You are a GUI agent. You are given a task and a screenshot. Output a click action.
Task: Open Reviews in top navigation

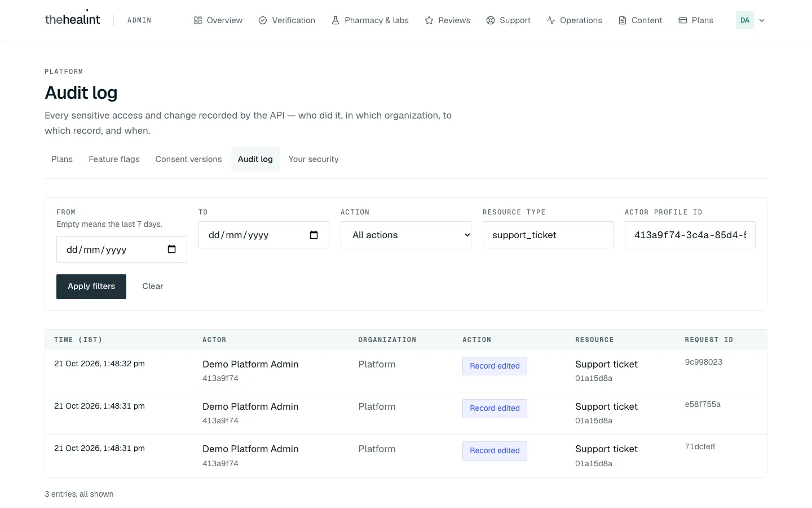coord(447,20)
